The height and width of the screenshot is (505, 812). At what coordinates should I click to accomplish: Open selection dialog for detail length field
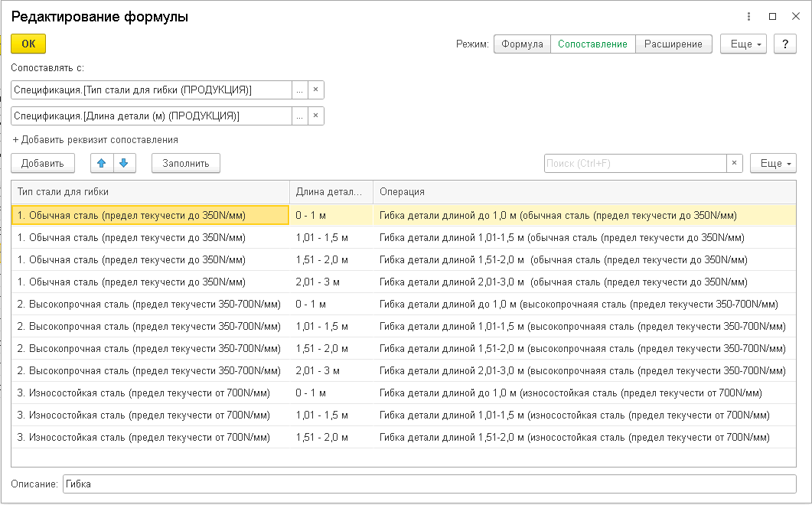300,116
